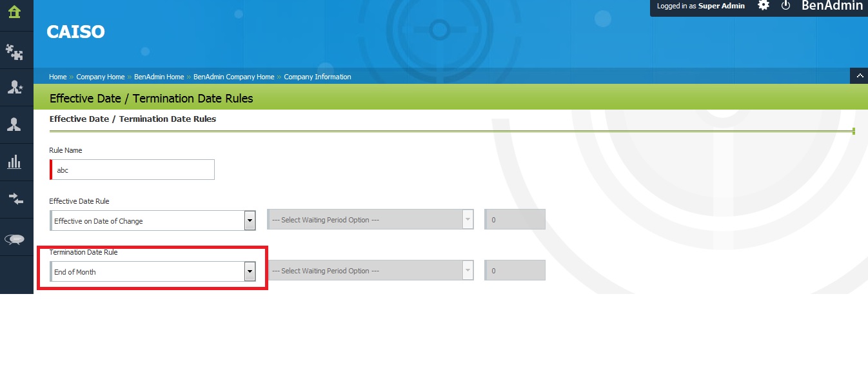Screen dimensions: 868x372
Task: Go to Company Information breadcrumb
Action: [x=318, y=77]
